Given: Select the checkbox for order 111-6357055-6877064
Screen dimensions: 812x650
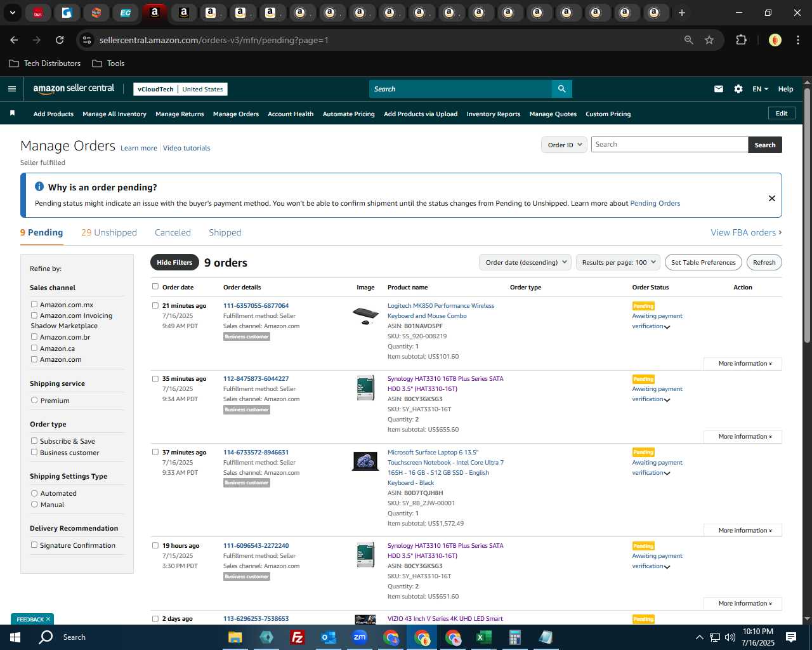Looking at the screenshot, I should 155,305.
